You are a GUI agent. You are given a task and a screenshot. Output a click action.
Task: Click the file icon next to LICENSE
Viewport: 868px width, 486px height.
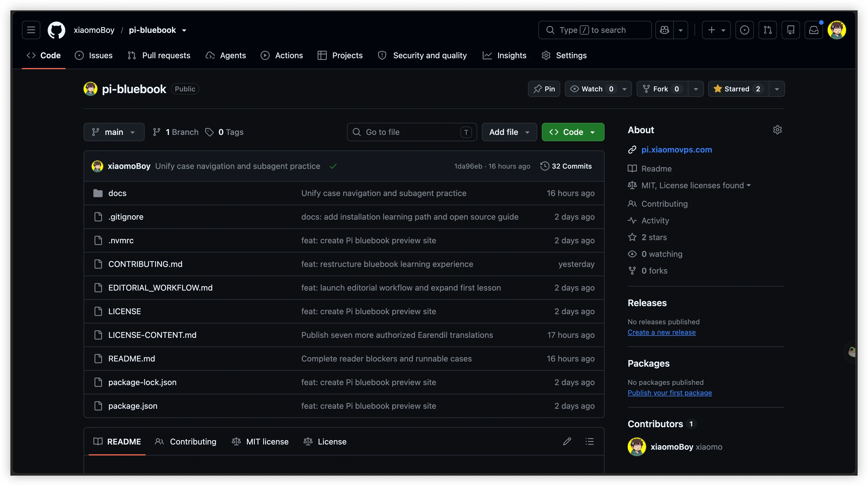point(98,311)
